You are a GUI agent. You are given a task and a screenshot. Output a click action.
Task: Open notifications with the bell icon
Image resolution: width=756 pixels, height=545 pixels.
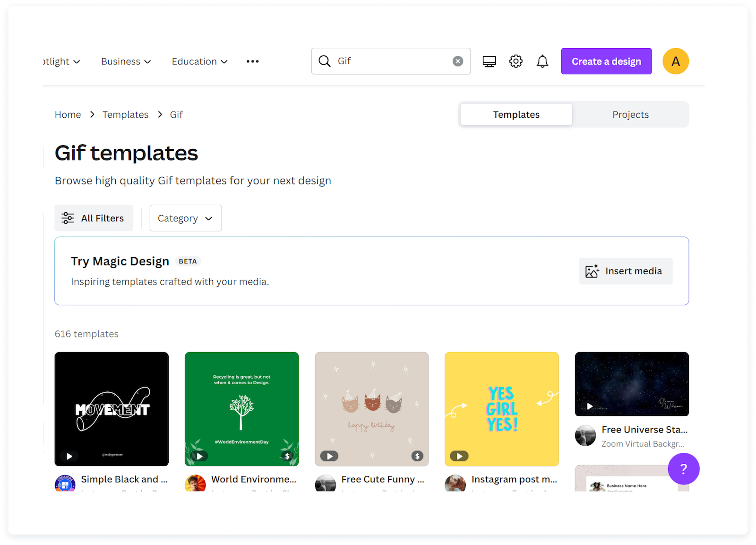(542, 61)
